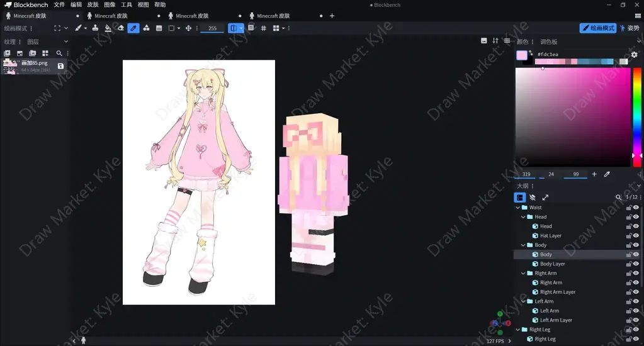This screenshot has height=346, width=644.
Task: Toggle the painting grid checkerboard icon
Action: click(251, 28)
